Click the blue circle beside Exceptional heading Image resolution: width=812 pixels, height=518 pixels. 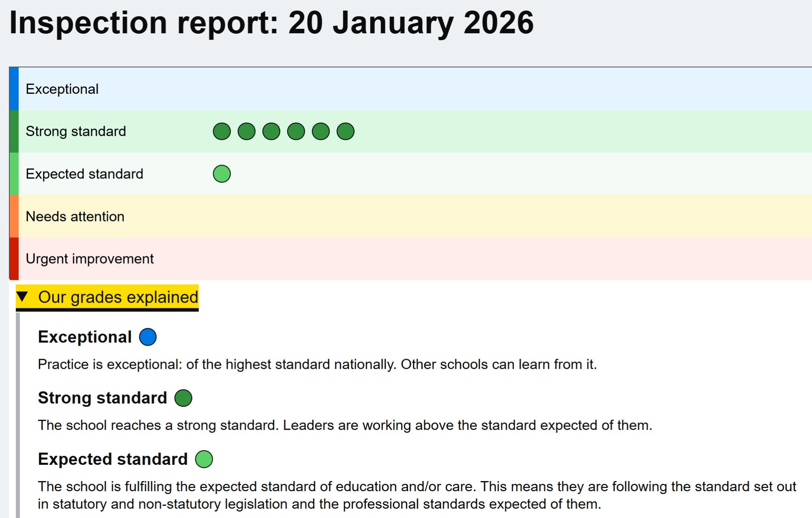point(148,337)
